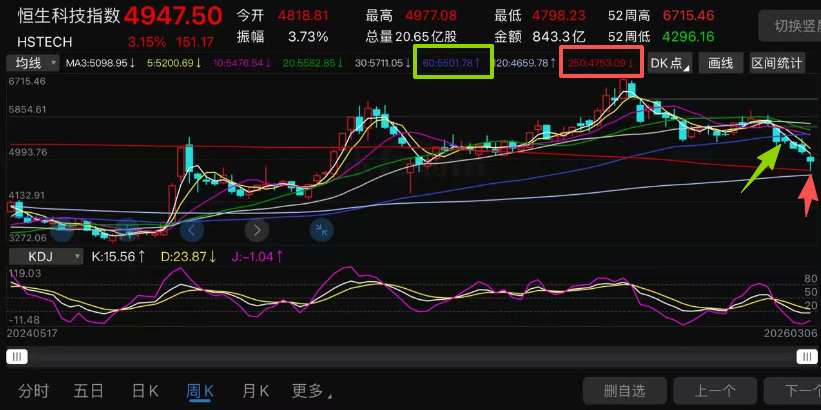Grab the right handle of the range slider
821x410 pixels.
[806, 357]
